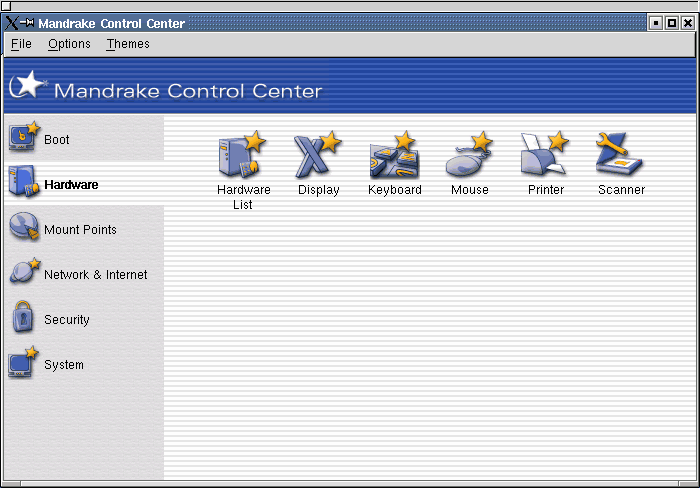
Task: Click the "Display" caption text
Action: (x=318, y=190)
